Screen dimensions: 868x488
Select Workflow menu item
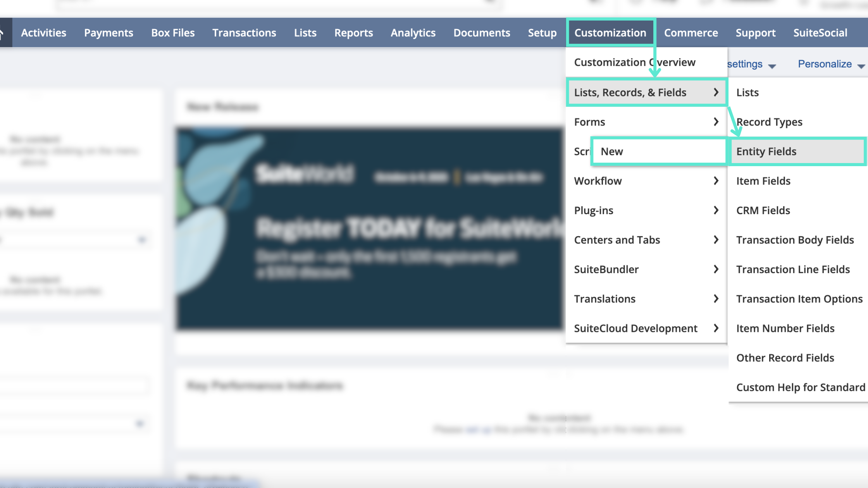[646, 181]
